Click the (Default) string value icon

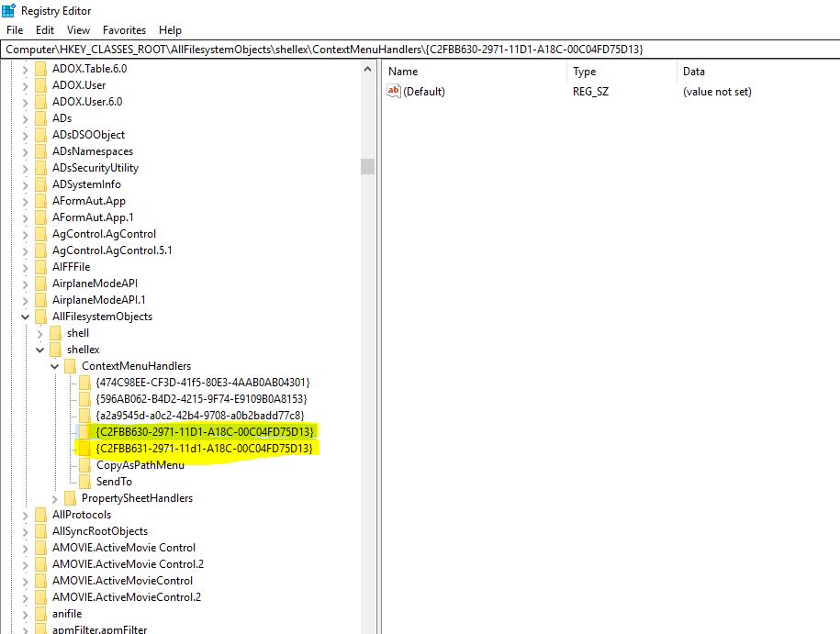(x=394, y=92)
